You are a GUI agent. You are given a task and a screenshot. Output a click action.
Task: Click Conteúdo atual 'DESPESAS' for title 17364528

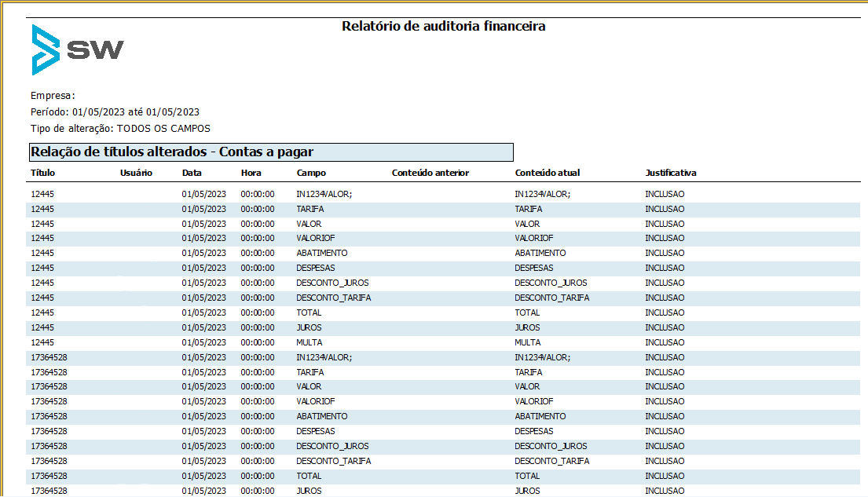534,431
